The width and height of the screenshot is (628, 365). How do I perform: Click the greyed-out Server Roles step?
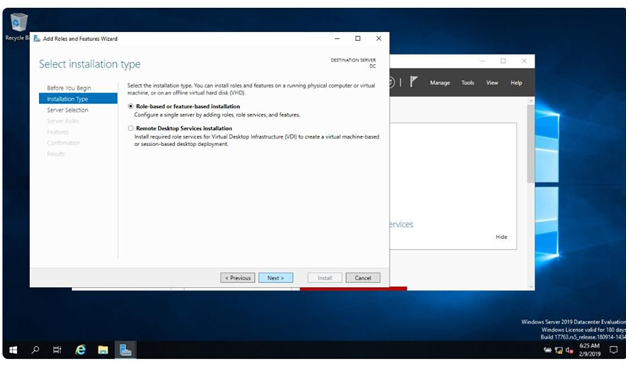(x=62, y=121)
